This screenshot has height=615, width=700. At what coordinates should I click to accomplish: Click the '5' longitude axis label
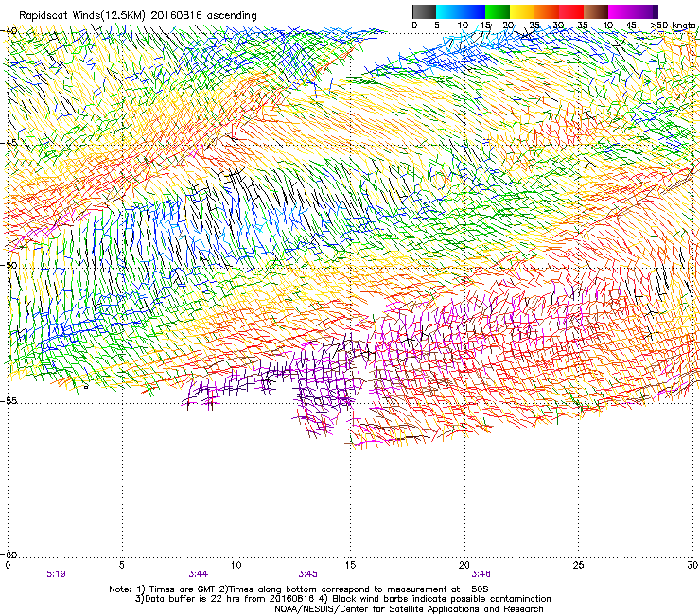pyautogui.click(x=122, y=566)
